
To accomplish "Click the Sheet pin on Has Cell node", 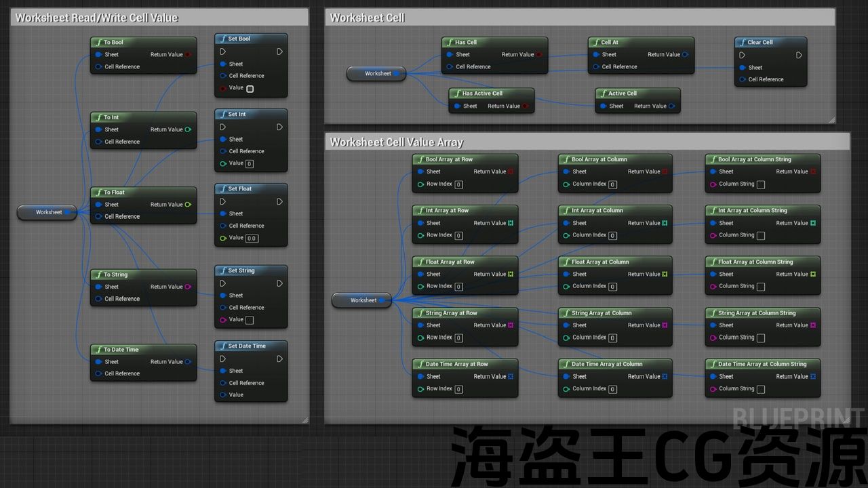I will point(448,55).
